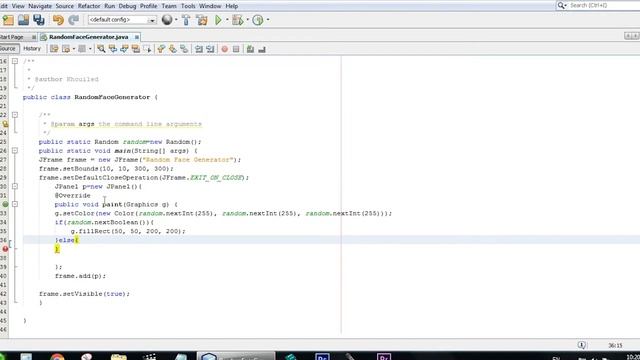Click the hint bulb beside the @param line
640x360 pixels.
(5, 124)
